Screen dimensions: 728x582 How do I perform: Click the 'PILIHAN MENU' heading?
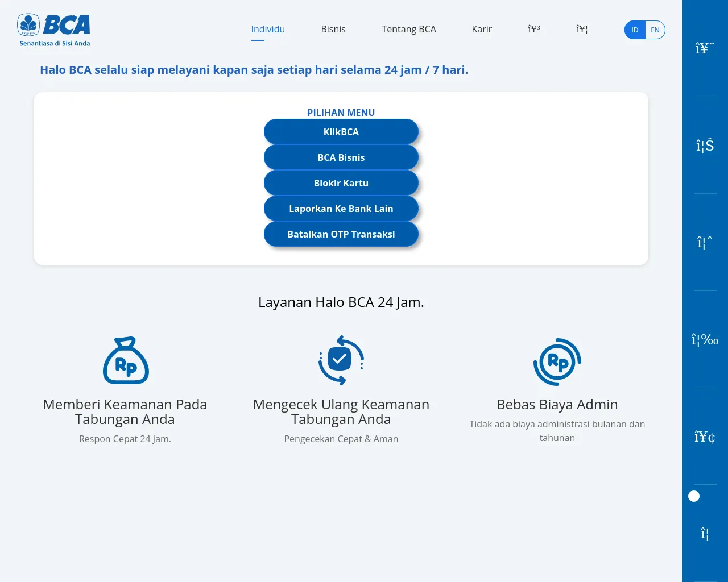pyautogui.click(x=341, y=113)
